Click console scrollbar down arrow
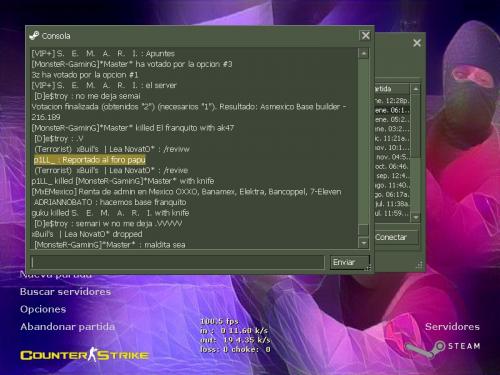Screen dimensions: 500x375 [363, 243]
